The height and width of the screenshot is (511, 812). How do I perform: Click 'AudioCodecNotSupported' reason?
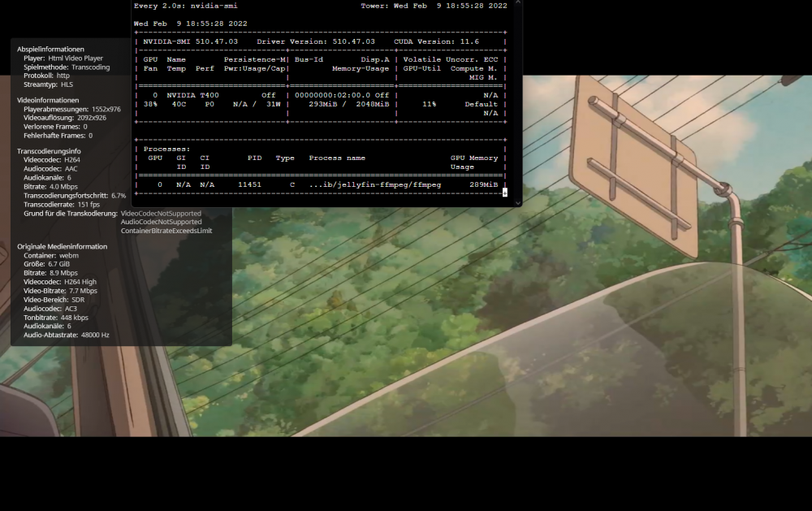(x=161, y=222)
